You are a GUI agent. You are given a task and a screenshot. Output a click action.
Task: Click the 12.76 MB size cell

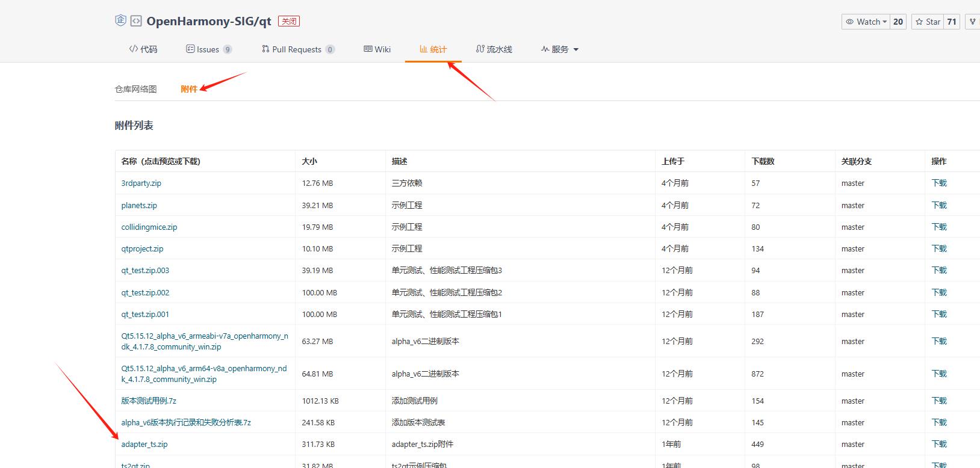[317, 183]
